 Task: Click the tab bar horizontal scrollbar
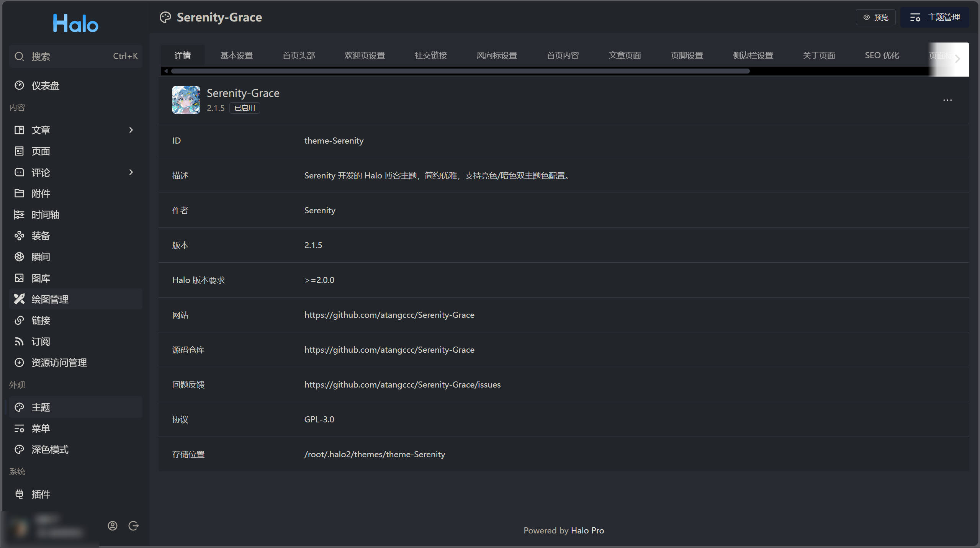(460, 71)
